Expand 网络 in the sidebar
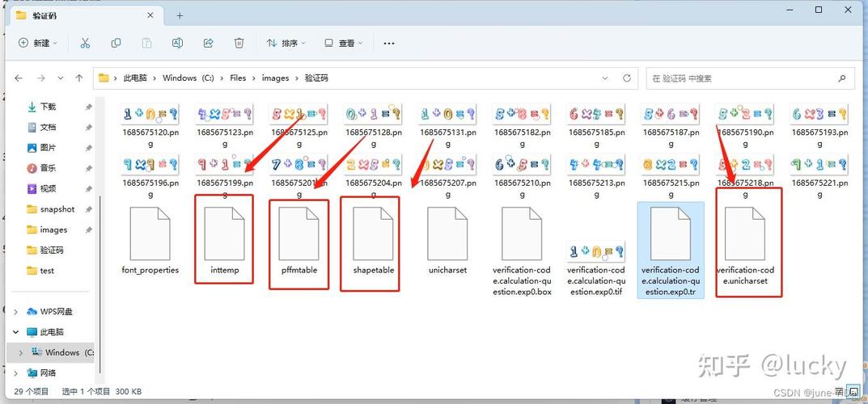This screenshot has height=404, width=868. (x=16, y=373)
